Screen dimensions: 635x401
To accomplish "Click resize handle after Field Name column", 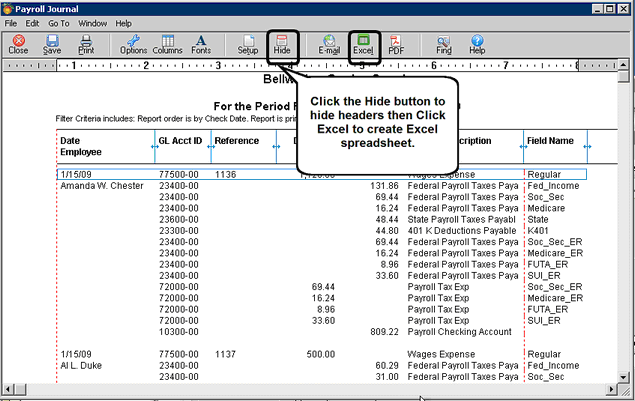I will coord(587,147).
